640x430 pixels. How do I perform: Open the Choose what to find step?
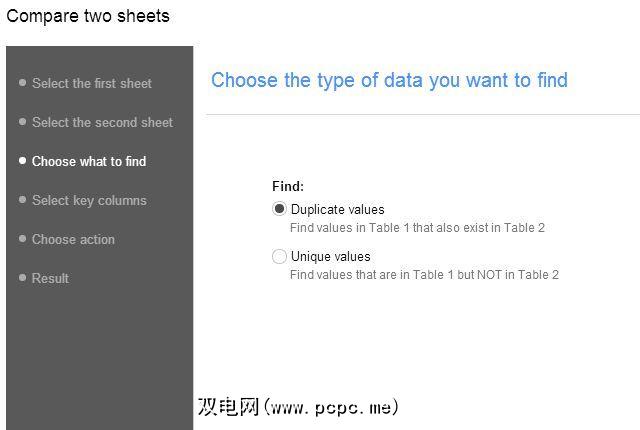89,161
